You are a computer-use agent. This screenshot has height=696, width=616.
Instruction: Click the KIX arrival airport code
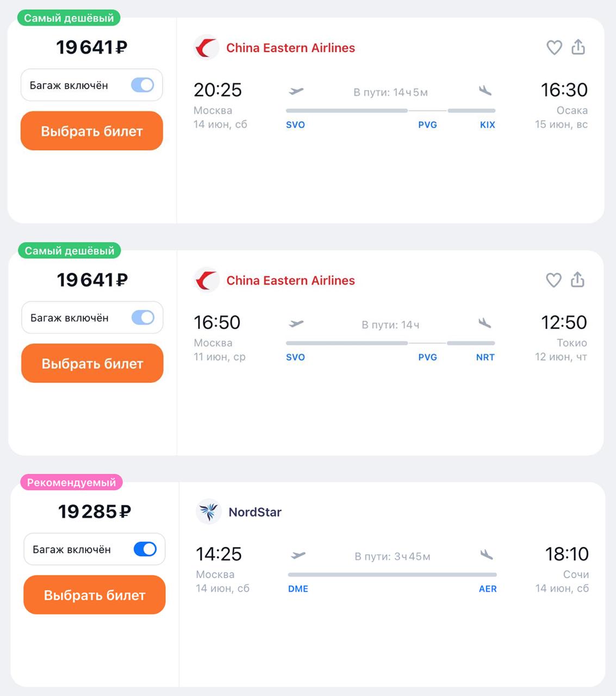487,125
